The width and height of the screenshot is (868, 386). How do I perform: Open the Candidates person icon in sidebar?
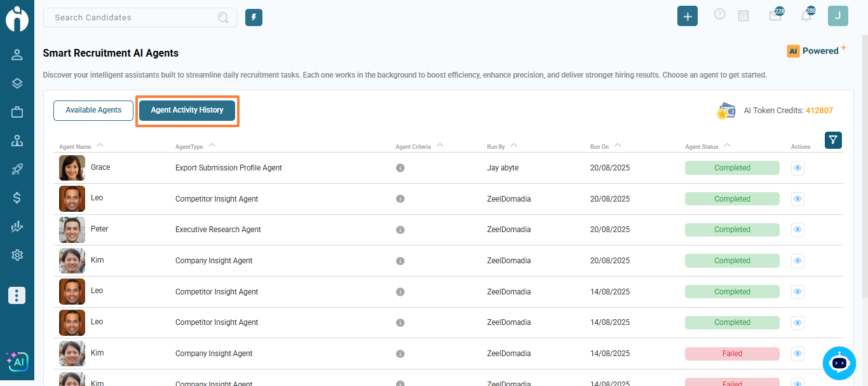tap(17, 55)
